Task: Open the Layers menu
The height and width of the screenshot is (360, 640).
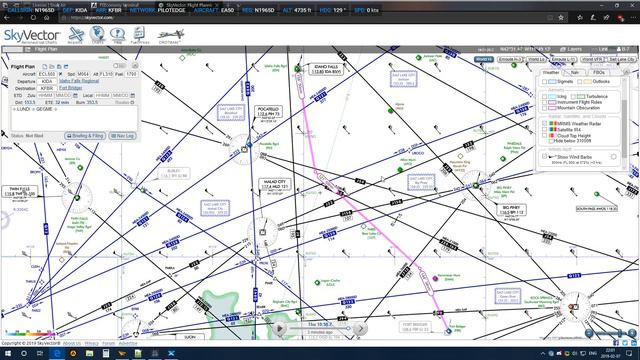Action: pos(571,49)
